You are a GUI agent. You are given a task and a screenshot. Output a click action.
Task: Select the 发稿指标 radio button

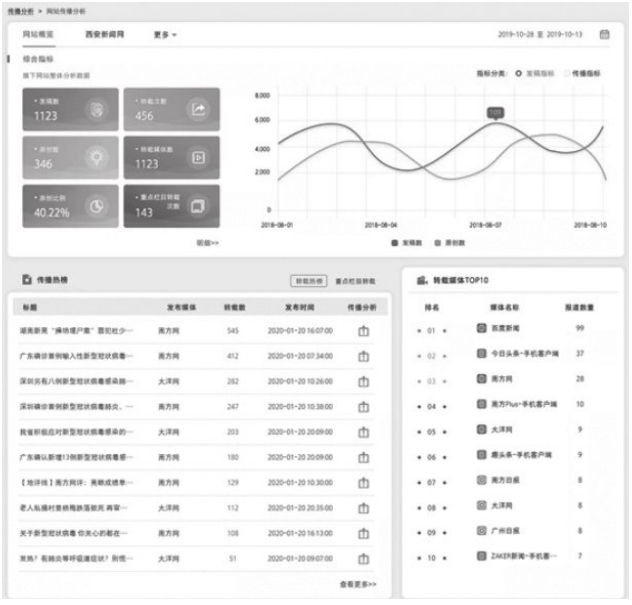click(x=518, y=73)
